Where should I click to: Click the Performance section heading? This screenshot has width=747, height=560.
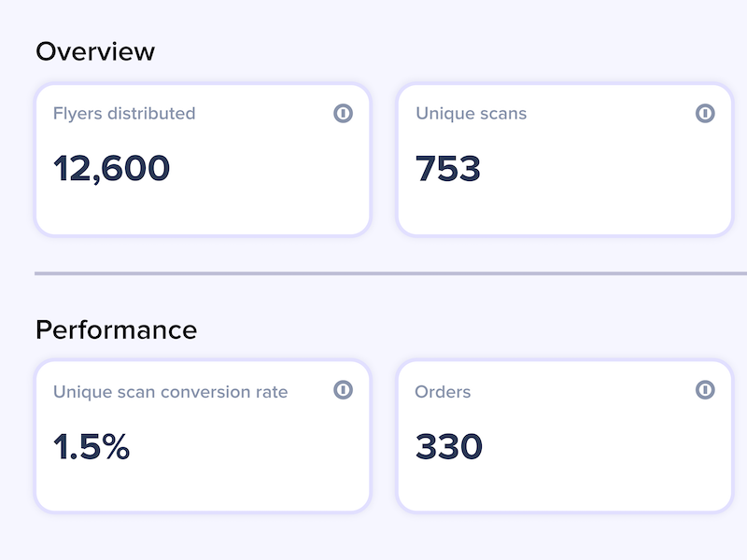coord(116,330)
